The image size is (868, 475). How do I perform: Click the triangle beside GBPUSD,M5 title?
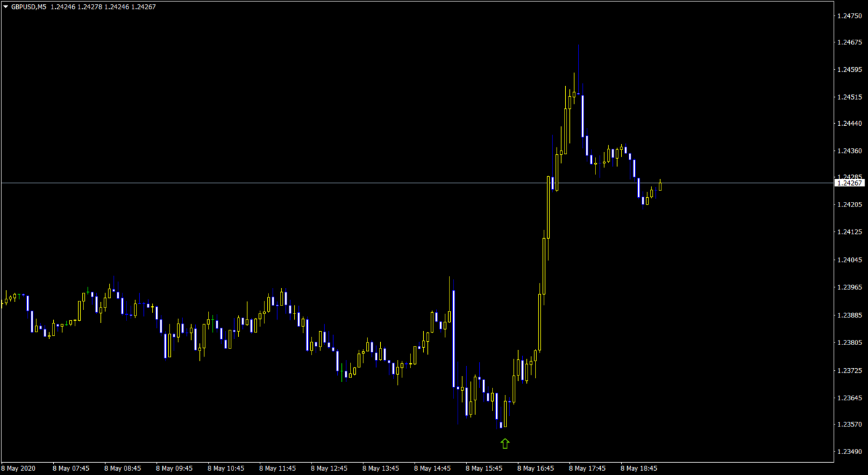(5, 7)
